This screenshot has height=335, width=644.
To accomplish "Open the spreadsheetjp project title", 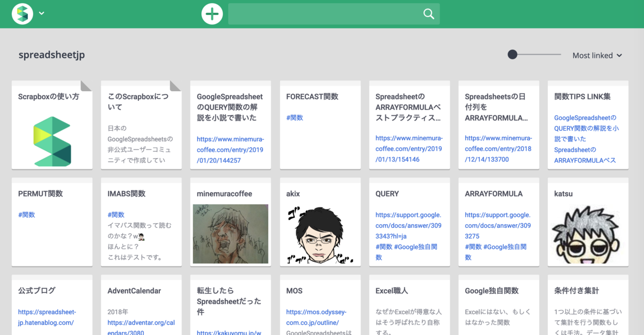I will point(52,55).
